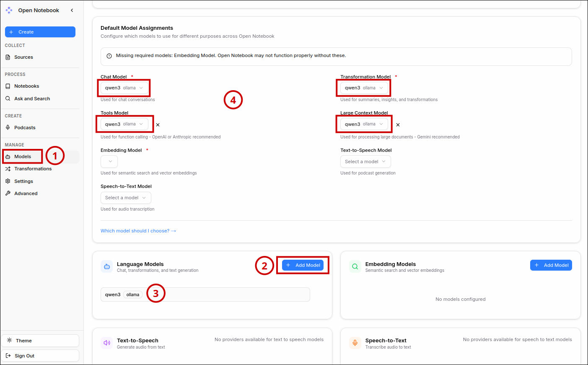The image size is (588, 365).
Task: Collapse the sidebar with the chevron icon
Action: (x=72, y=10)
